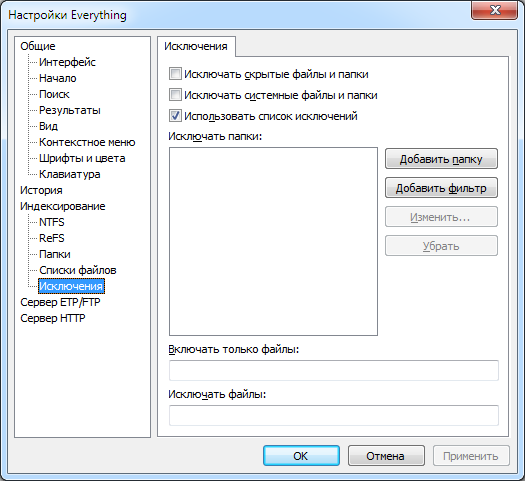Select Клавиатура in the tree
Viewport: 525px width, 481px height.
tap(70, 174)
